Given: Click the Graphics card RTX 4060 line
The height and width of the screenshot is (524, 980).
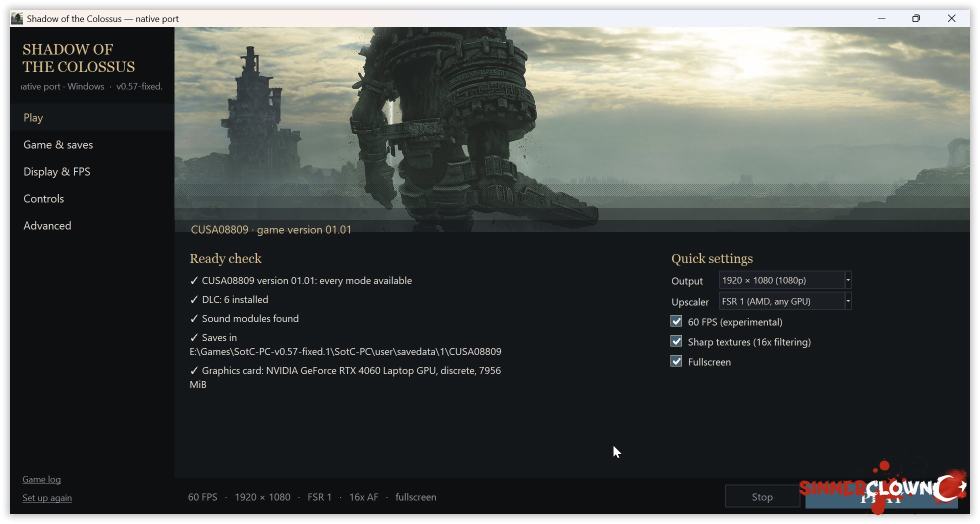Looking at the screenshot, I should pos(345,377).
